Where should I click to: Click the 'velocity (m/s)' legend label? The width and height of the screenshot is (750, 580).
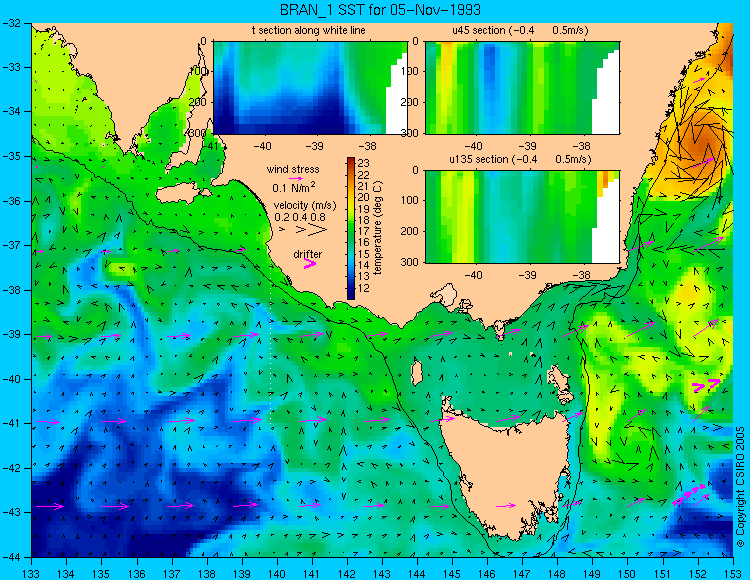[x=305, y=206]
